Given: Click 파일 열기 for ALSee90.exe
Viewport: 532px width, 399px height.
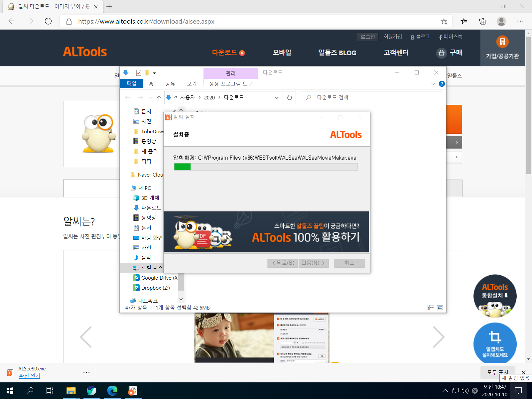Looking at the screenshot, I should [30, 376].
